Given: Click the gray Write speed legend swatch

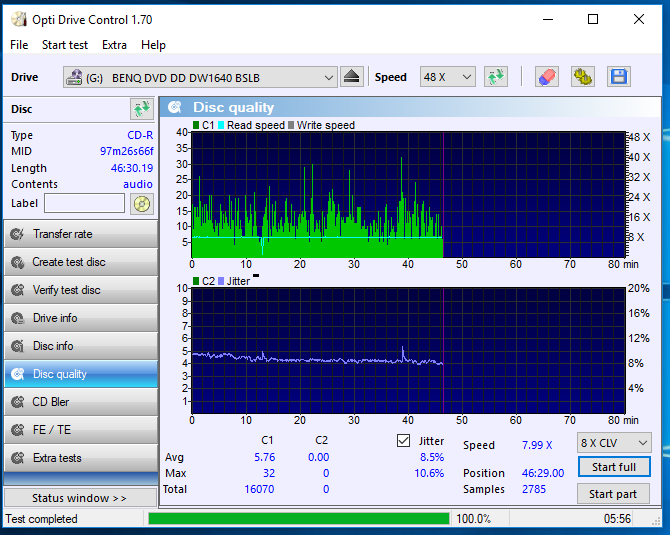Looking at the screenshot, I should (291, 125).
